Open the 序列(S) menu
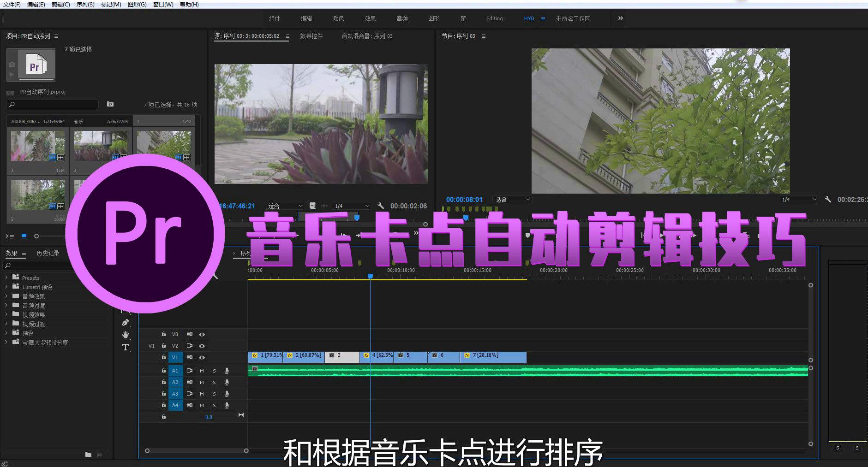This screenshot has height=467, width=868. point(85,4)
